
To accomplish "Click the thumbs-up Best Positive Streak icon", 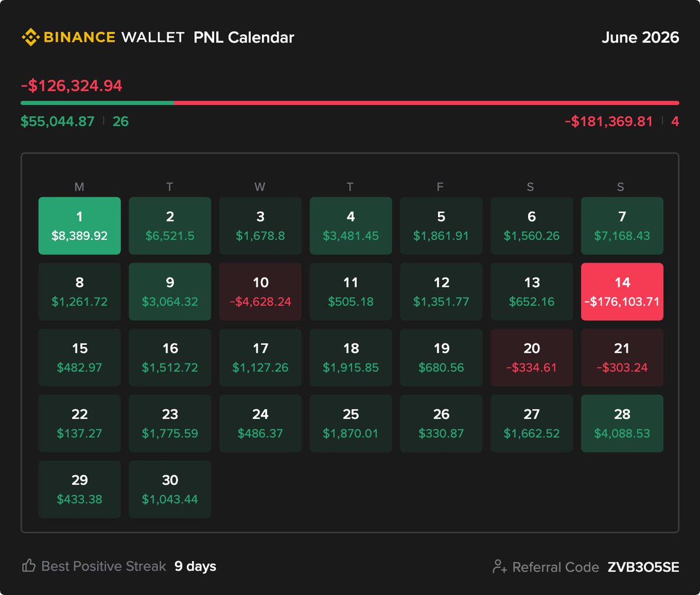I will coord(29,566).
